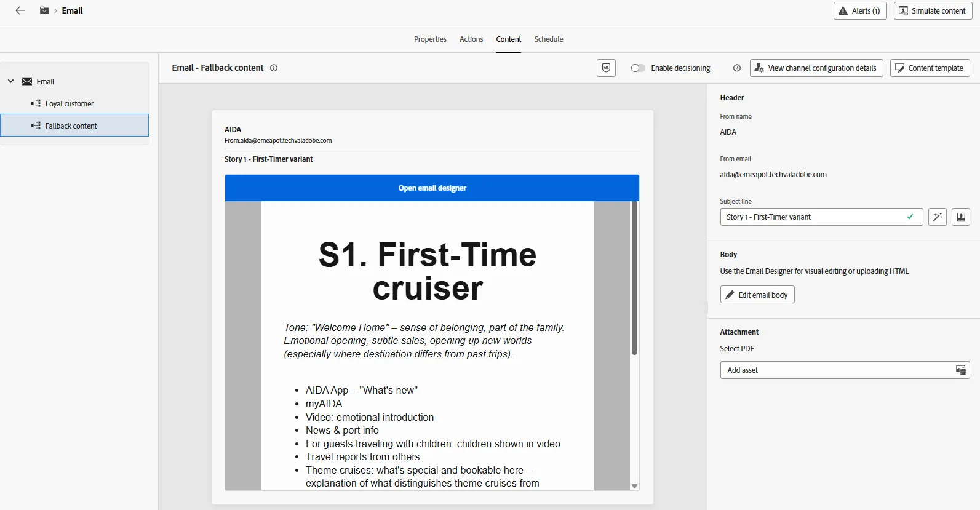Open the help icon next to Enable decisioning
This screenshot has width=980, height=510.
point(737,68)
